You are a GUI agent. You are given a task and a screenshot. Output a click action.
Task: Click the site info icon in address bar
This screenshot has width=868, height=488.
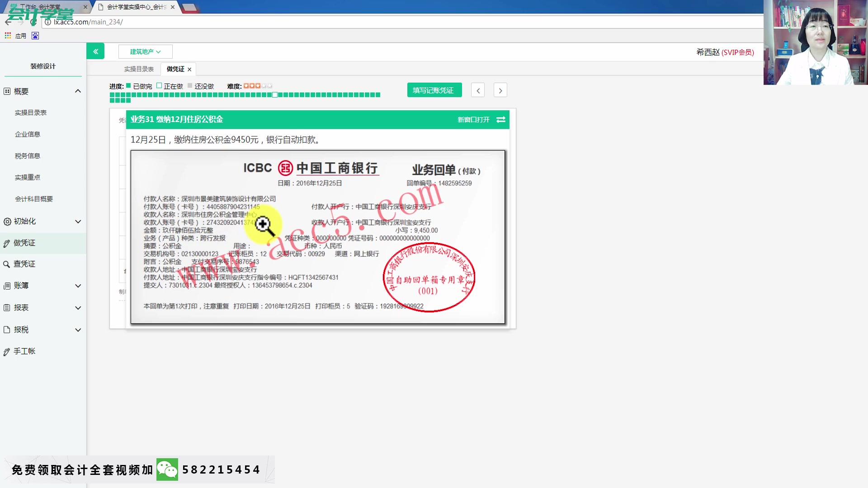click(48, 22)
